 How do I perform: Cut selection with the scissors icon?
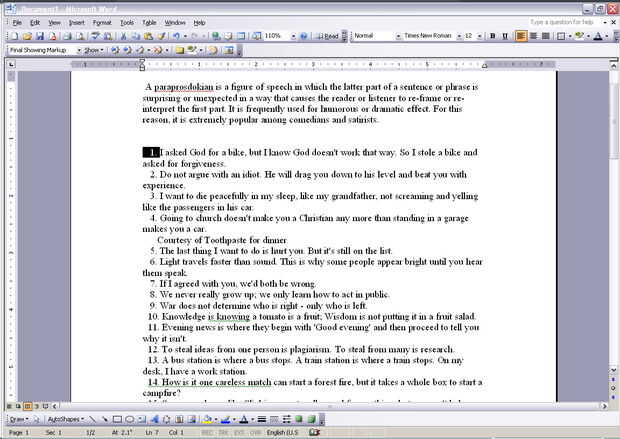point(123,36)
